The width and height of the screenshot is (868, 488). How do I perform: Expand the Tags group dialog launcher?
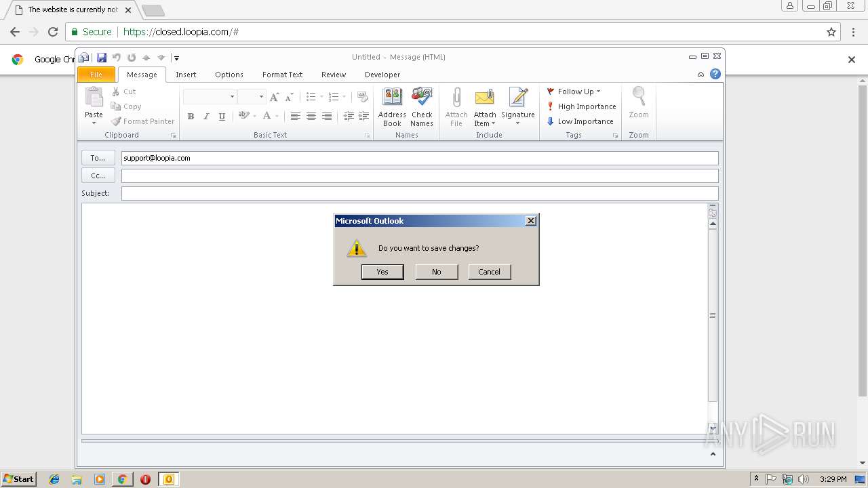(616, 136)
